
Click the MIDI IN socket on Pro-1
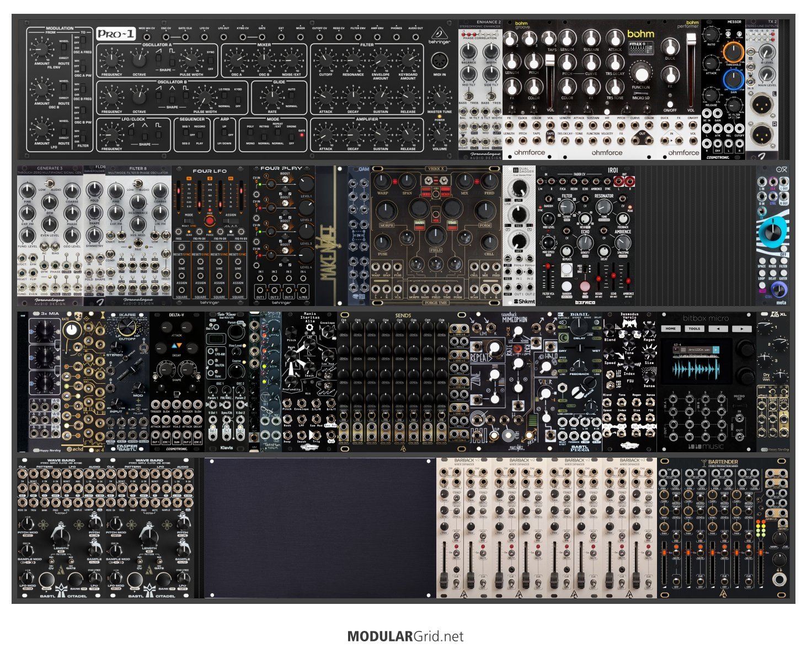[x=440, y=61]
